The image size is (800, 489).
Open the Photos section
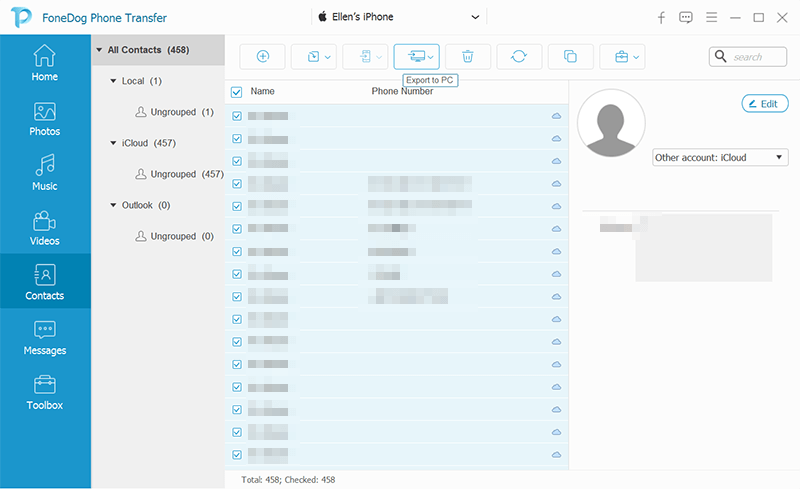tap(45, 118)
